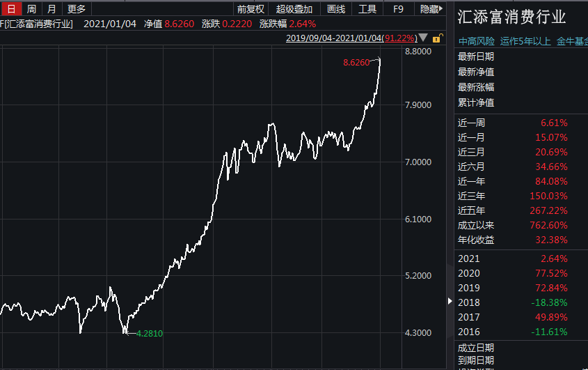Click the 运作5年以上 tag

(525, 41)
